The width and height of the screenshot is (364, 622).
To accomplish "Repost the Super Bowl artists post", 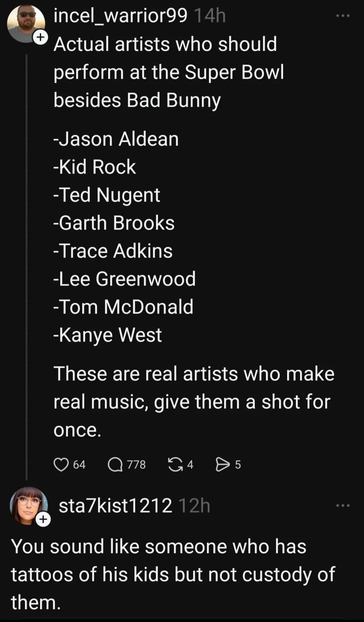I will tap(175, 464).
